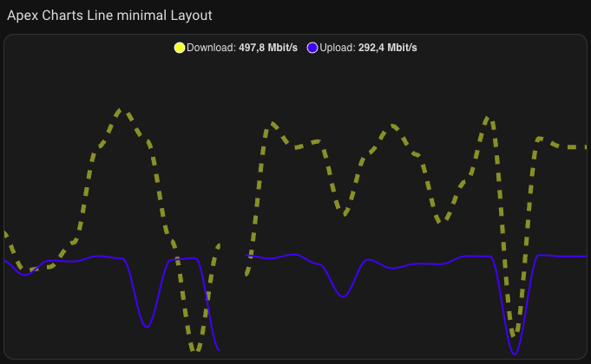Click the blue Upload legend marker
591x364 pixels.
312,48
